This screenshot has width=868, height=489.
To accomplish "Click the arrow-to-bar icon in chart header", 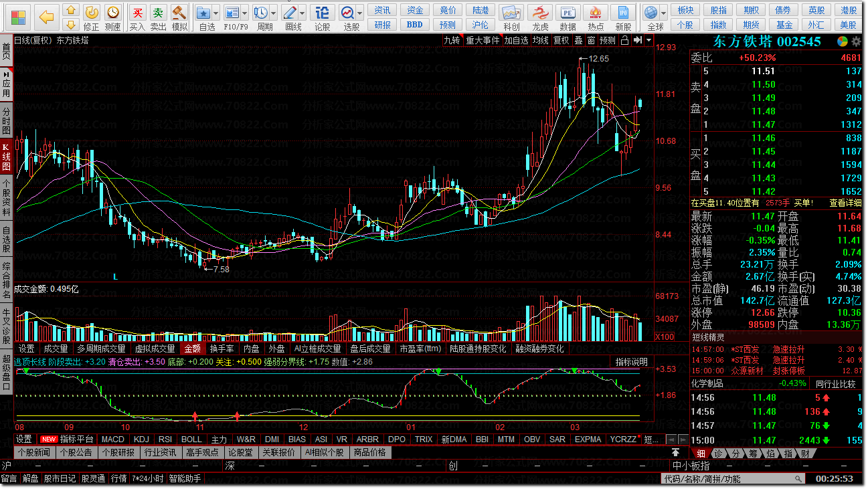I will pyautogui.click(x=637, y=40).
